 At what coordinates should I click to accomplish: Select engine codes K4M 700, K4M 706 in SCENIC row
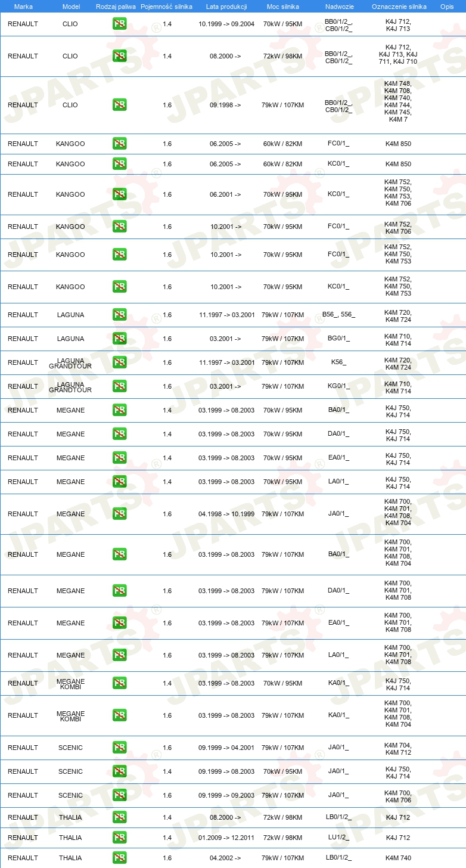(x=398, y=796)
